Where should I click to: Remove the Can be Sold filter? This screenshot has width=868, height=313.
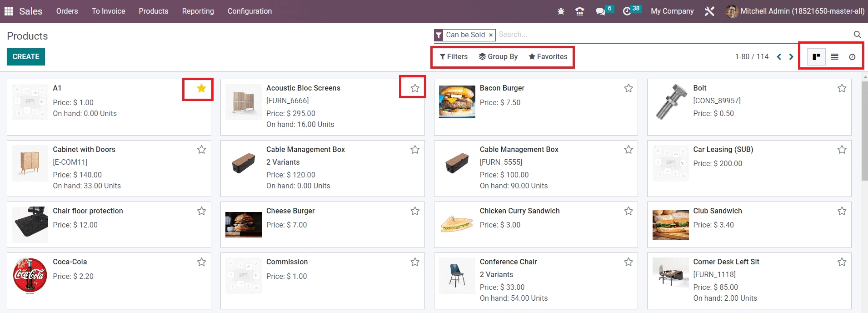tap(491, 35)
